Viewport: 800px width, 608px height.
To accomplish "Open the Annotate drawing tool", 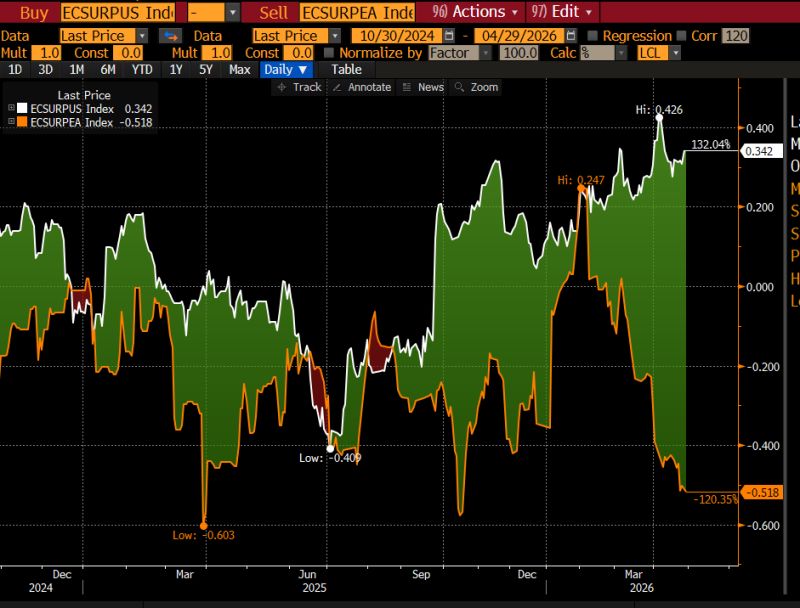I will tap(361, 87).
